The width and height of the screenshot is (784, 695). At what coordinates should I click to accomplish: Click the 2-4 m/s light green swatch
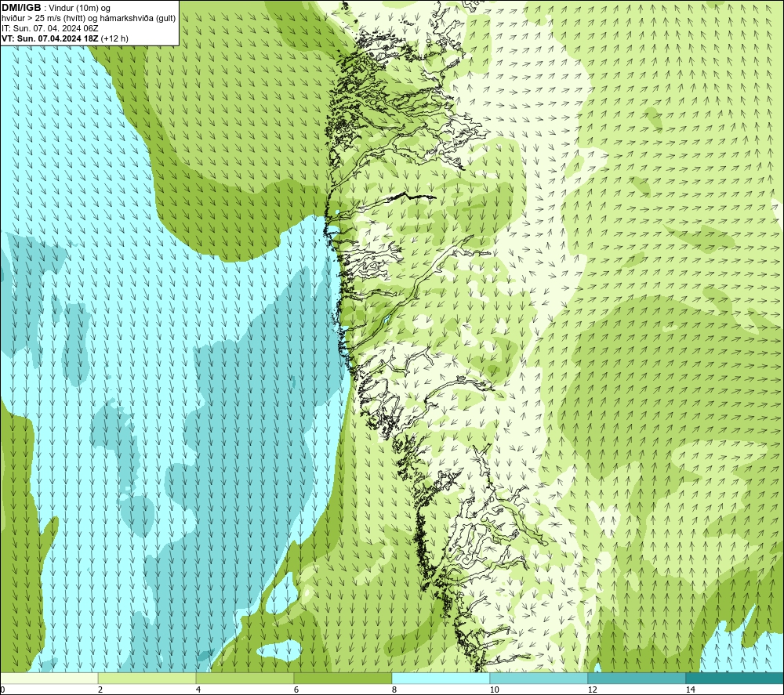147,678
